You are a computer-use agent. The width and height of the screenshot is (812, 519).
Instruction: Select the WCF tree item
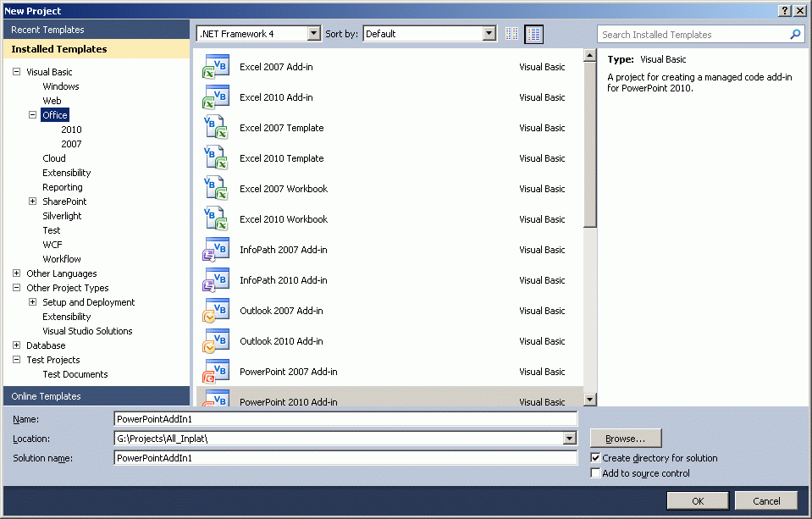point(52,245)
